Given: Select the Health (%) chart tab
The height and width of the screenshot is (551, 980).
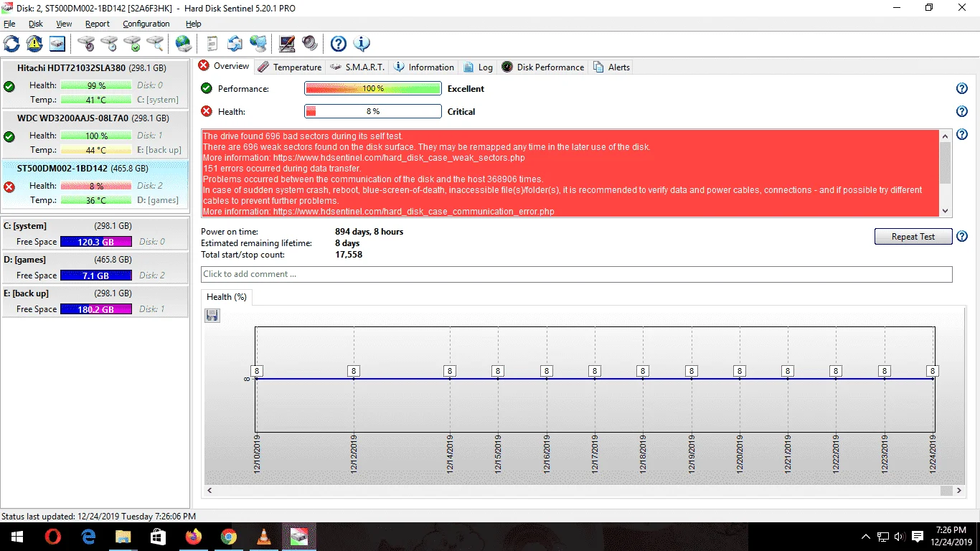Looking at the screenshot, I should coord(227,297).
